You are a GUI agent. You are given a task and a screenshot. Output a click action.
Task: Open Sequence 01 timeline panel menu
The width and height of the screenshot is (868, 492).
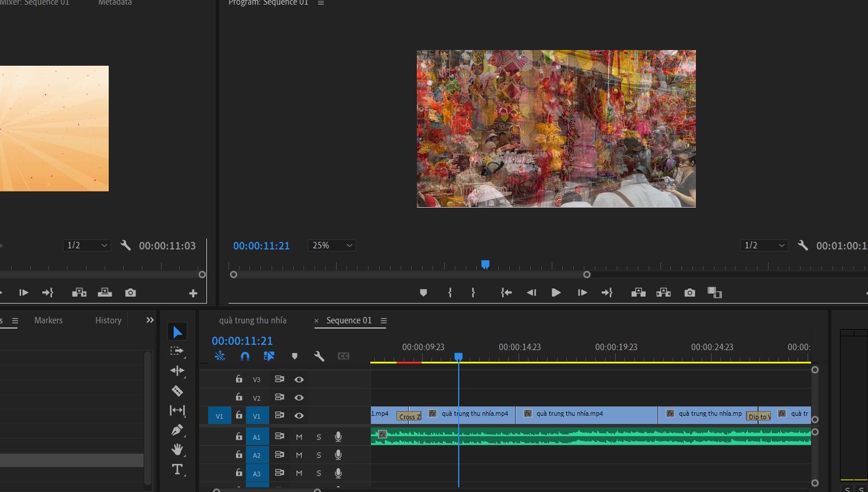(384, 320)
